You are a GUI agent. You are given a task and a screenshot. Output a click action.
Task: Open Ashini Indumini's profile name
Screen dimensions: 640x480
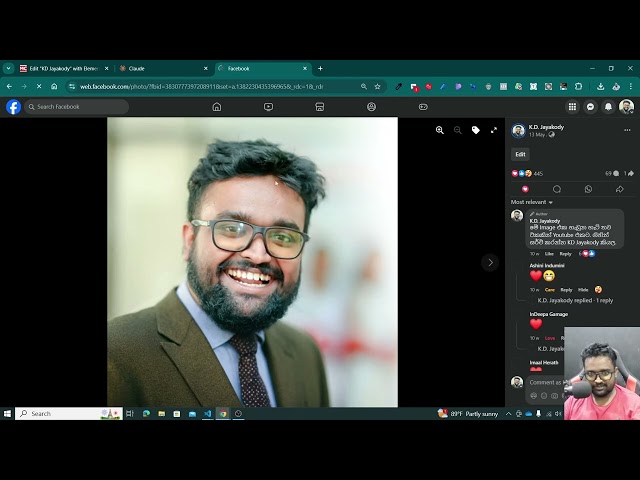tap(547, 266)
